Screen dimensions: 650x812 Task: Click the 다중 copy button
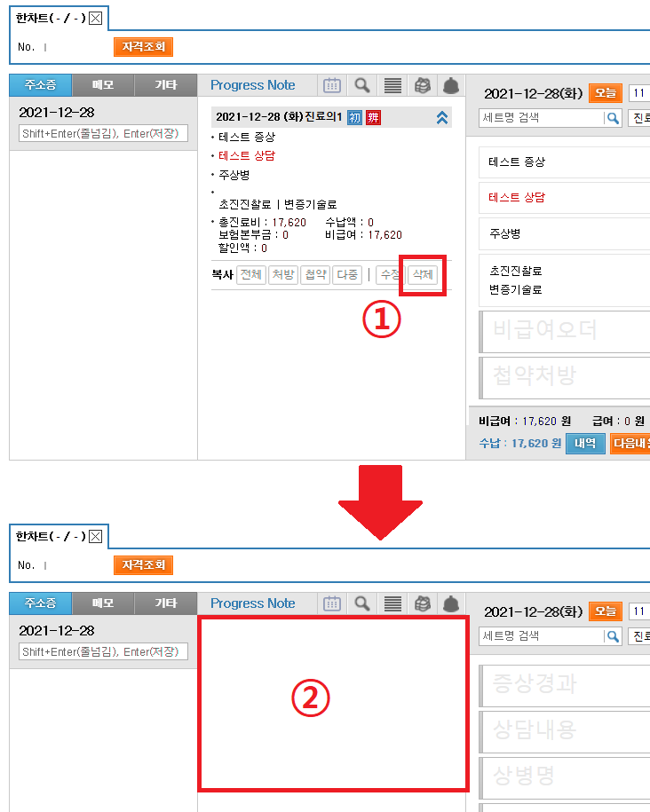pos(346,275)
